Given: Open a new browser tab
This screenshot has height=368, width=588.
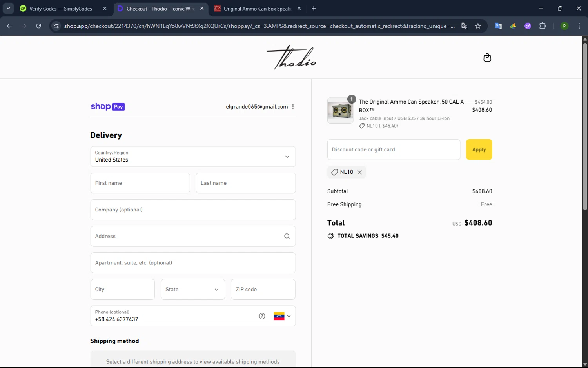Looking at the screenshot, I should 314,8.
